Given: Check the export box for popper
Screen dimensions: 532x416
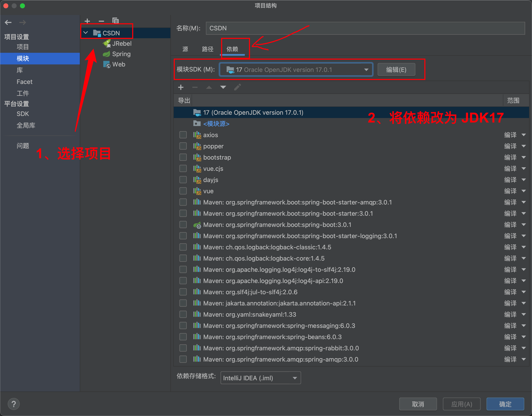Looking at the screenshot, I should coord(183,146).
